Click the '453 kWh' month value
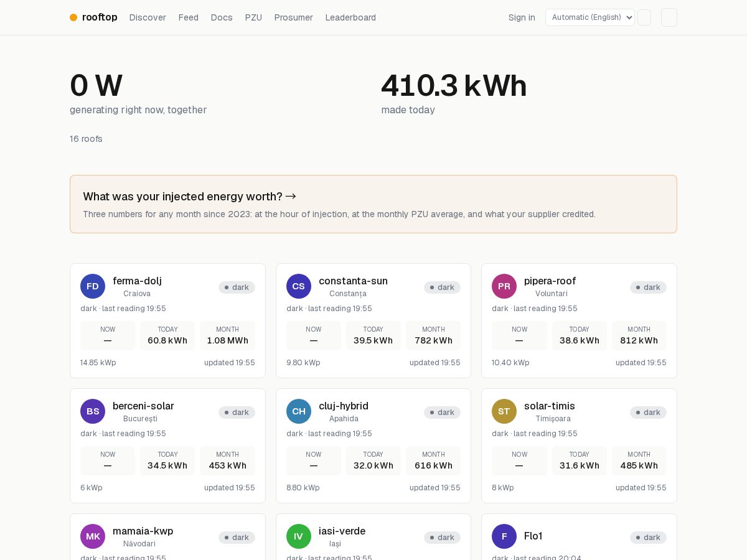 pyautogui.click(x=227, y=465)
